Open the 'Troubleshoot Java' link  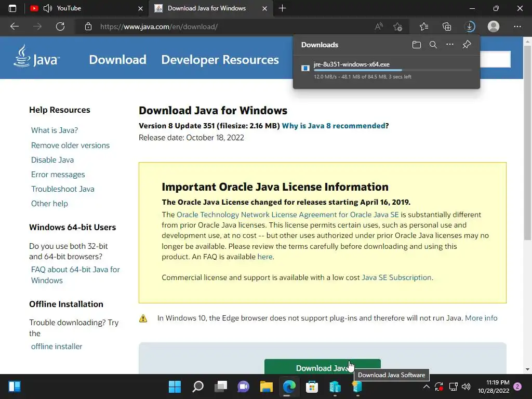(x=62, y=189)
